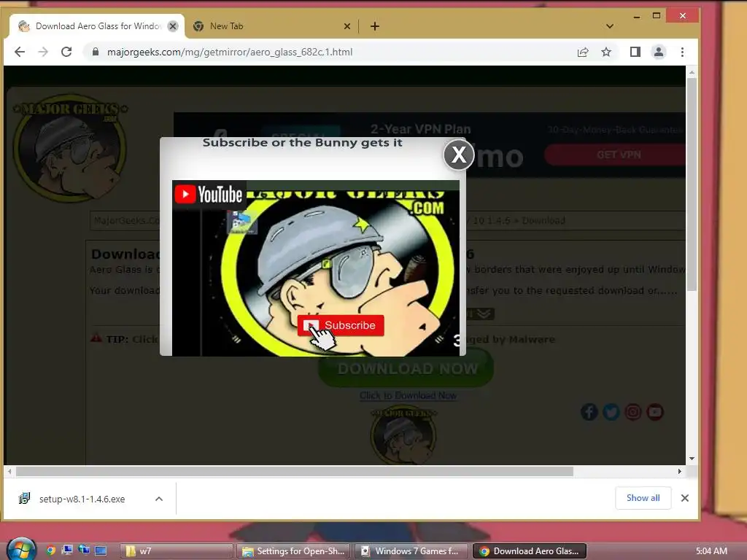
Task: Open the MajorGeeks Instagram icon
Action: coord(633,412)
